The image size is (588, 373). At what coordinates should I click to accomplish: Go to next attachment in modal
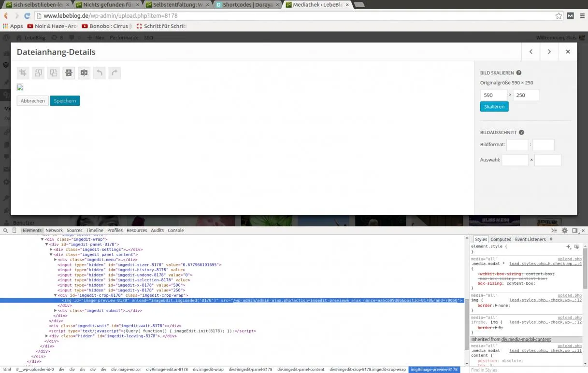pos(549,52)
